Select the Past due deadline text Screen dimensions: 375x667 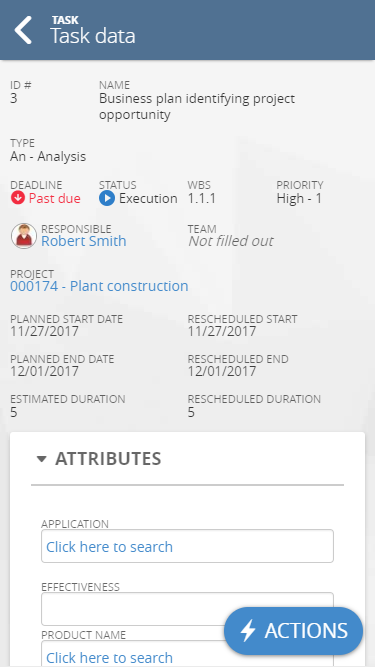pos(55,199)
